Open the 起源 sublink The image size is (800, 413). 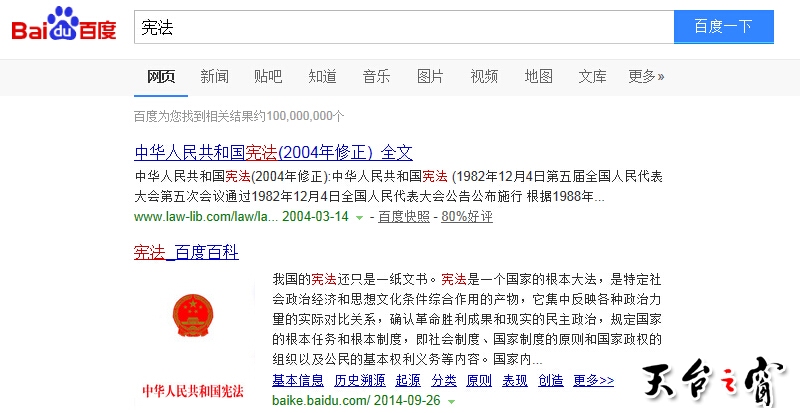coord(408,380)
